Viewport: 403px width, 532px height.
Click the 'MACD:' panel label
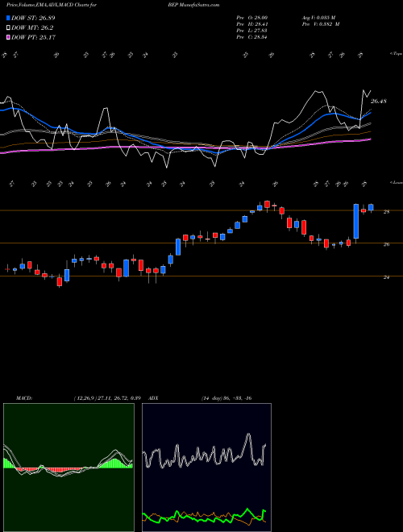tap(24, 398)
